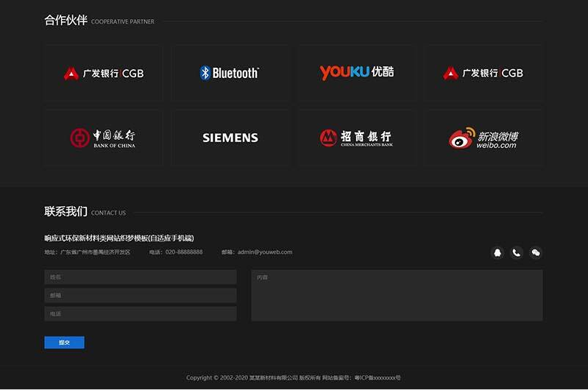Click the CGB logo right of Youku
The height and width of the screenshot is (390, 588).
pos(483,73)
